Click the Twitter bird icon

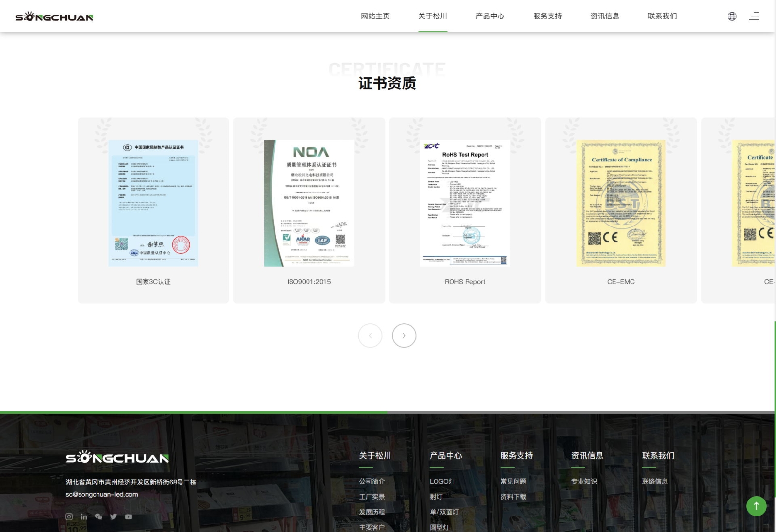click(x=113, y=517)
